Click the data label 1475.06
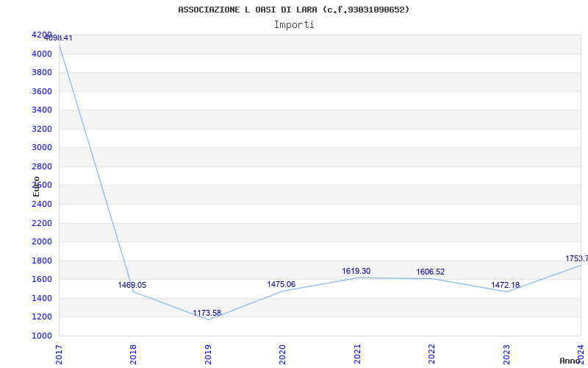The image size is (588, 368). point(282,285)
